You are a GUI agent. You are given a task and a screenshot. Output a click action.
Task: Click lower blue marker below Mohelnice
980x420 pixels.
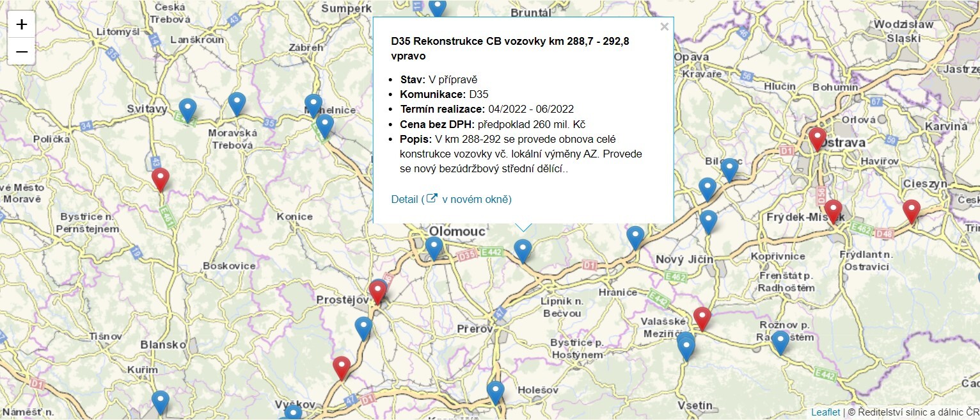(325, 126)
